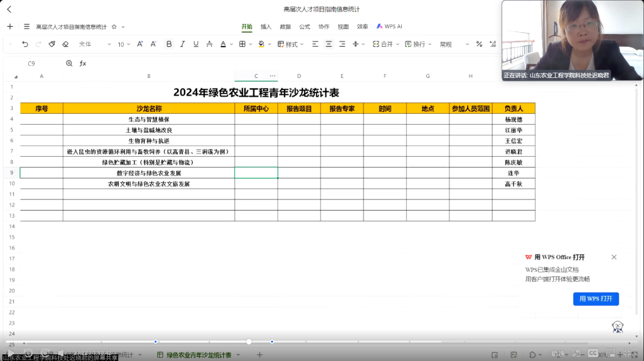Click the undo icon

coord(24,44)
